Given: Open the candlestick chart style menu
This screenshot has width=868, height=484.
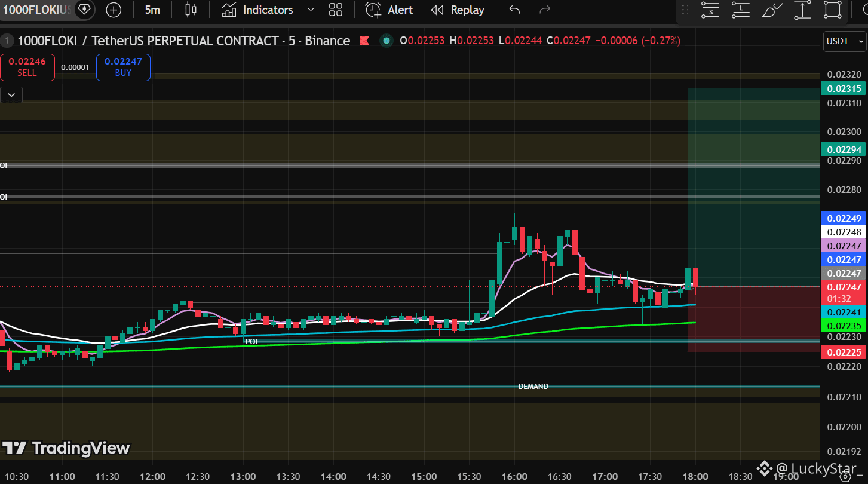Looking at the screenshot, I should pyautogui.click(x=191, y=10).
